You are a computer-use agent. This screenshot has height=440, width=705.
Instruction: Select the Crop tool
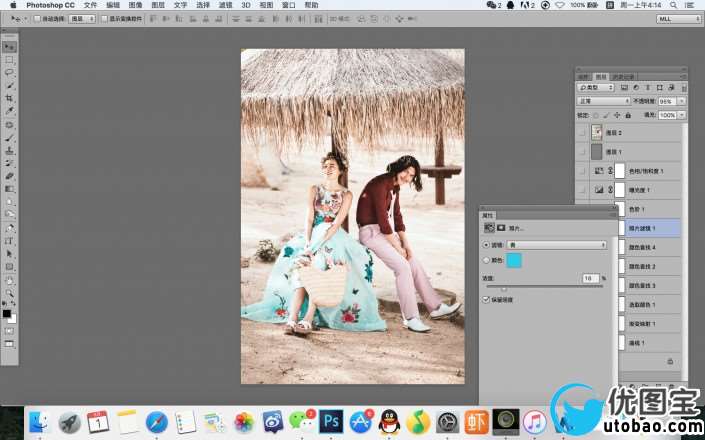(x=9, y=98)
